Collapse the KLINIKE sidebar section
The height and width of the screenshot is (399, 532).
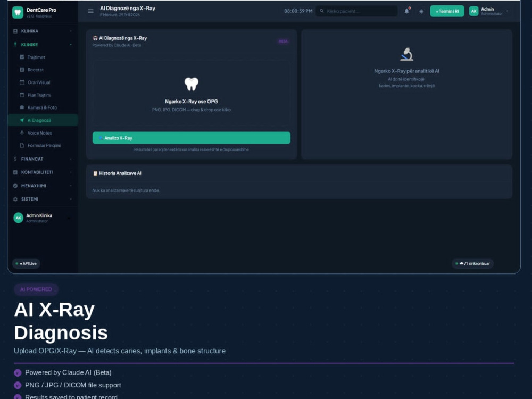coord(43,45)
